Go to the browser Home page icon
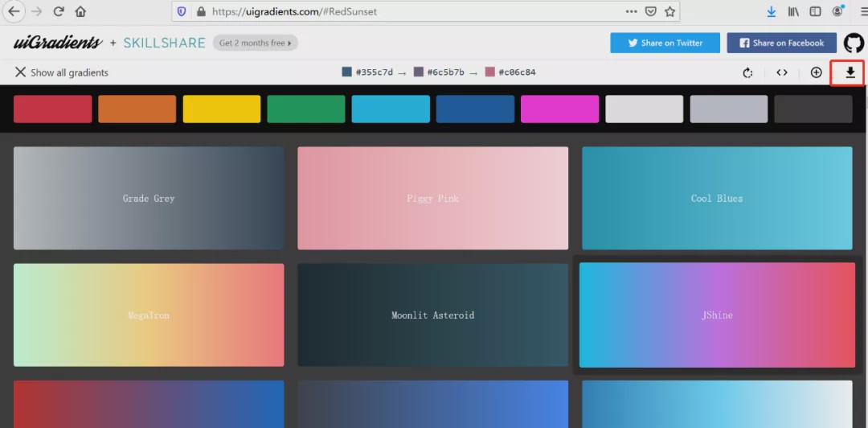 (x=80, y=11)
